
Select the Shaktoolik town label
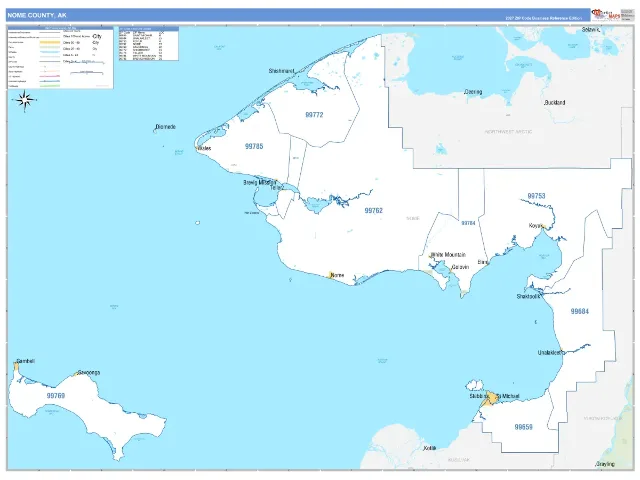tap(528, 296)
